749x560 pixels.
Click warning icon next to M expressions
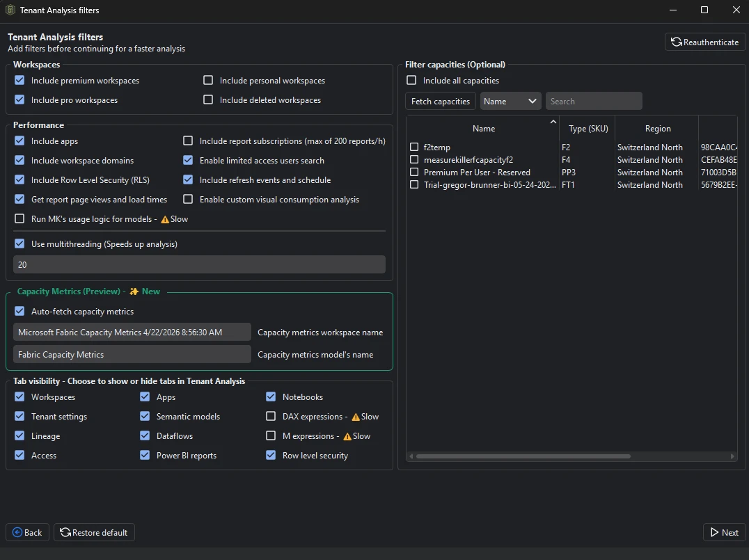click(347, 437)
